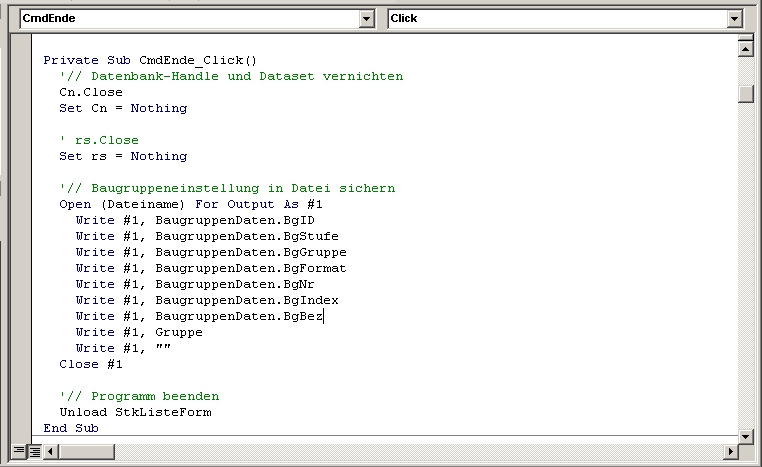
Task: Select the Click procedure combo box text
Action: (x=404, y=18)
